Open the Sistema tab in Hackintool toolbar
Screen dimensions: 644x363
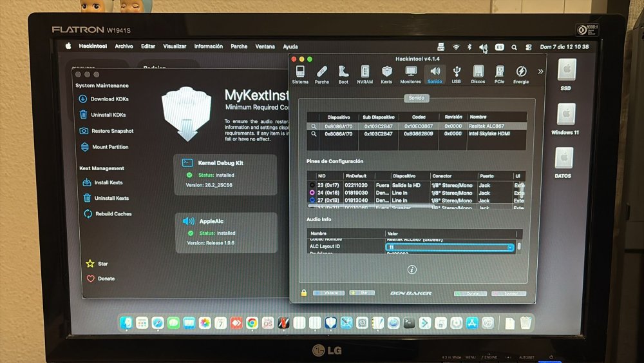point(300,74)
